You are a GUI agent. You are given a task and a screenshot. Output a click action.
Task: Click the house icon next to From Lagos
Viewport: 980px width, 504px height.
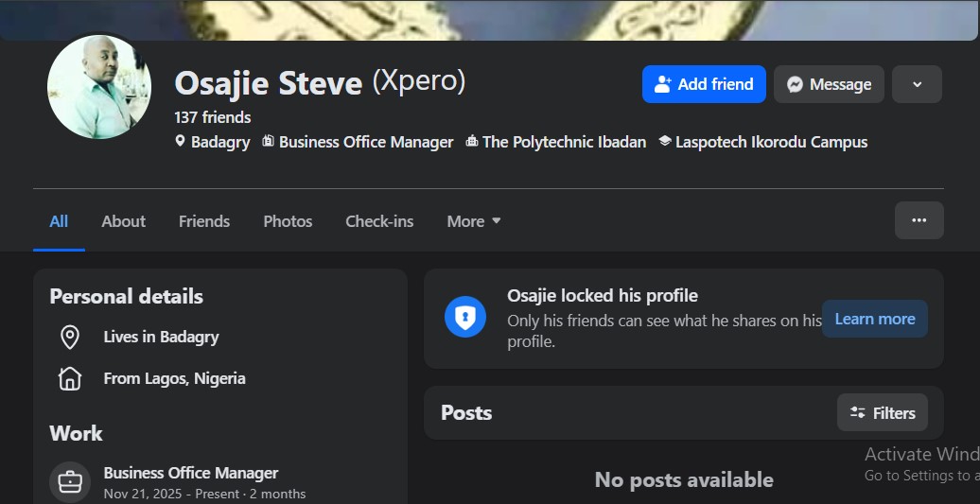tap(70, 378)
